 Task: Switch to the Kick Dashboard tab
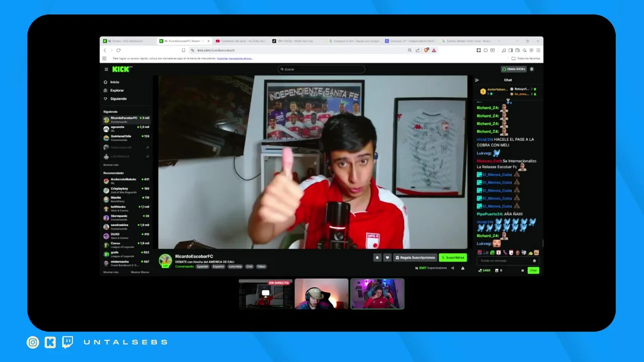tap(128, 41)
